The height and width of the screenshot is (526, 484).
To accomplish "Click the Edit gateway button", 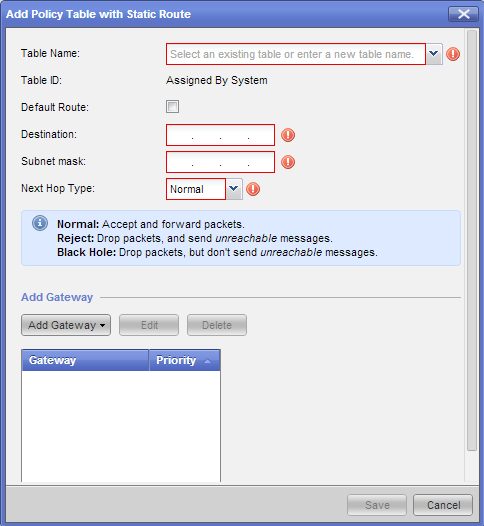I will coord(149,325).
